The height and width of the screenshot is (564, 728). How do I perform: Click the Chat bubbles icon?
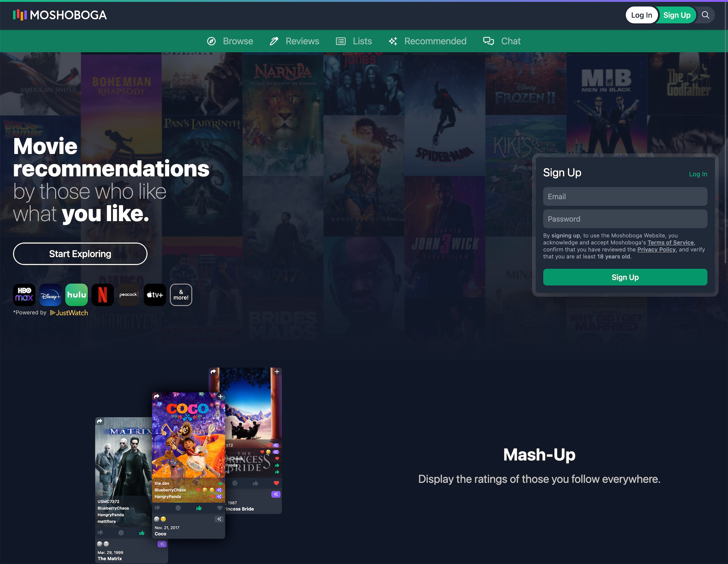[x=488, y=41]
